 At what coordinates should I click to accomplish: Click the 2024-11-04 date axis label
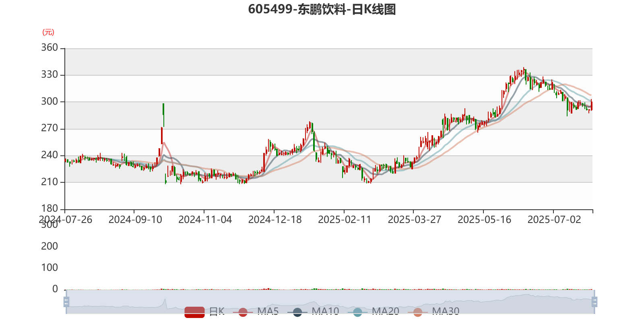[205, 220]
